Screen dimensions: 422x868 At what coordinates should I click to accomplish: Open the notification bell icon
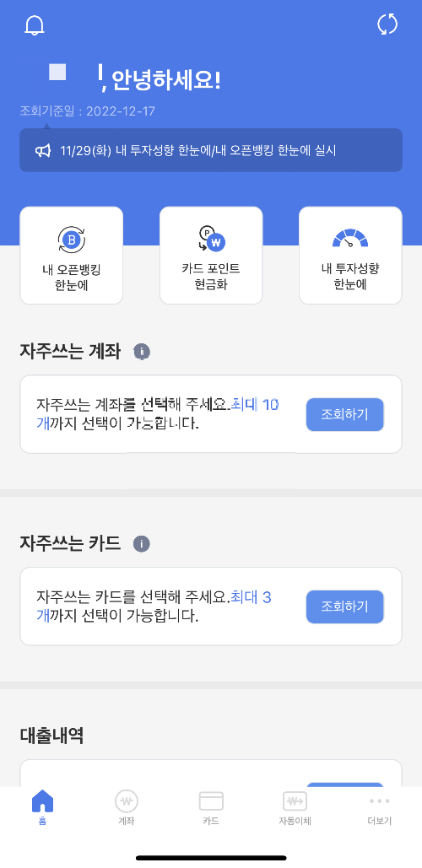35,25
